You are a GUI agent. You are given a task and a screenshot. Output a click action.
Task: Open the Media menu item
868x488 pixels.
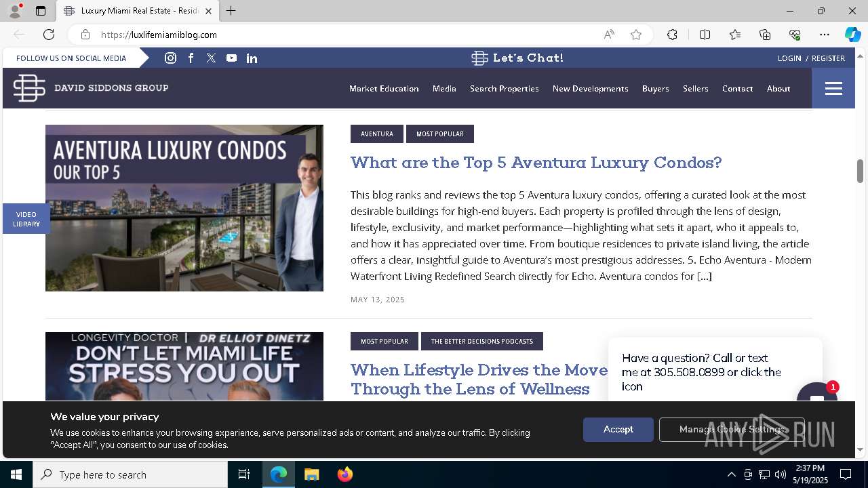coord(444,89)
